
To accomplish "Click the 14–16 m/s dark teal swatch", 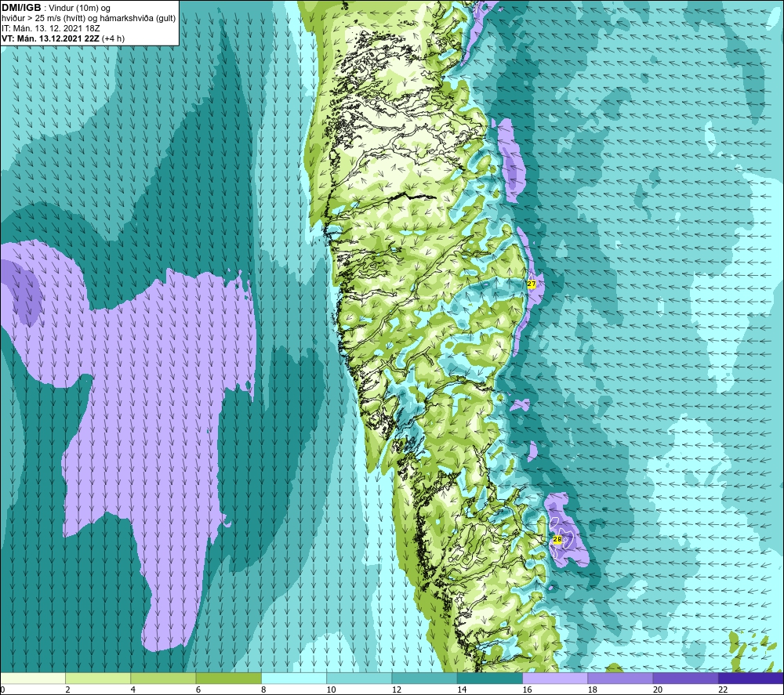I will (x=490, y=678).
